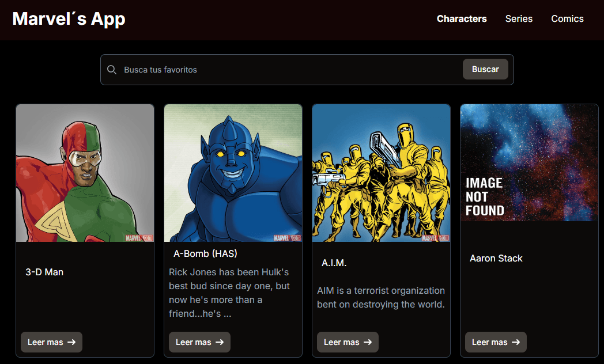
Task: Open Leer mas for A-Bomb (HAS)
Action: (199, 342)
